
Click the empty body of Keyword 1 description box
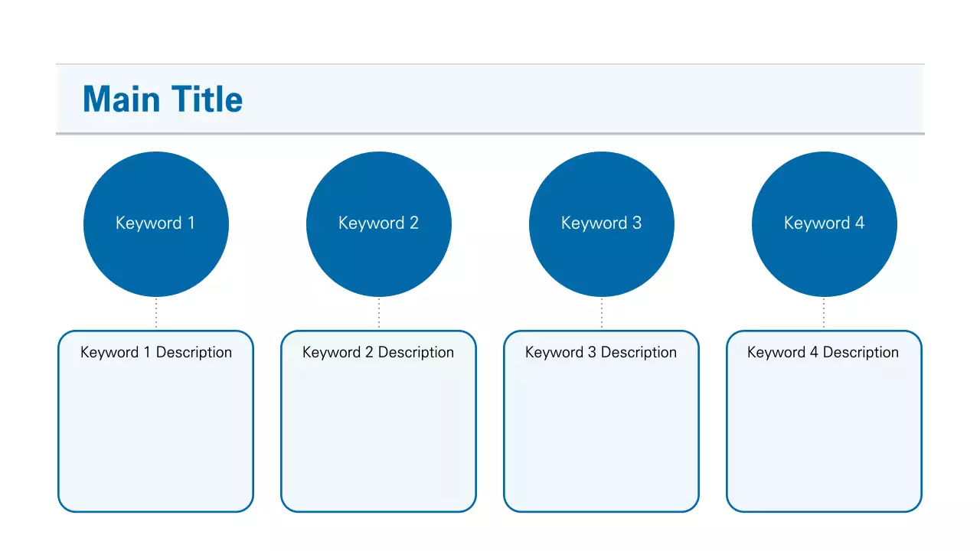[156, 436]
